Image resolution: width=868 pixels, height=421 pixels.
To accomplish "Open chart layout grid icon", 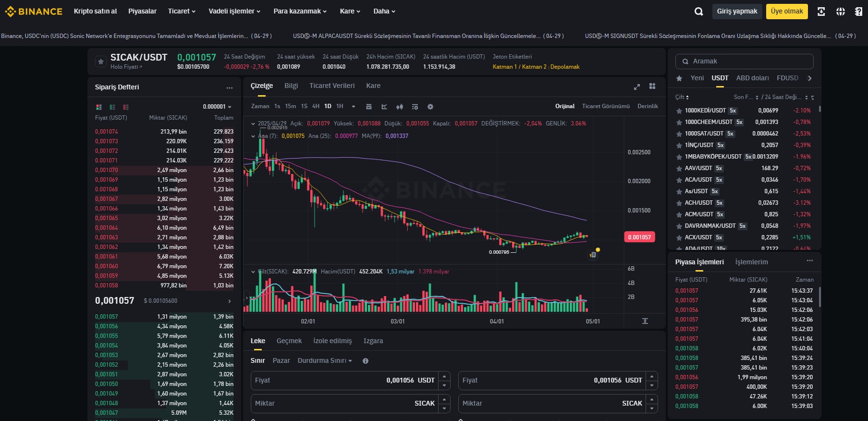I will pyautogui.click(x=652, y=86).
